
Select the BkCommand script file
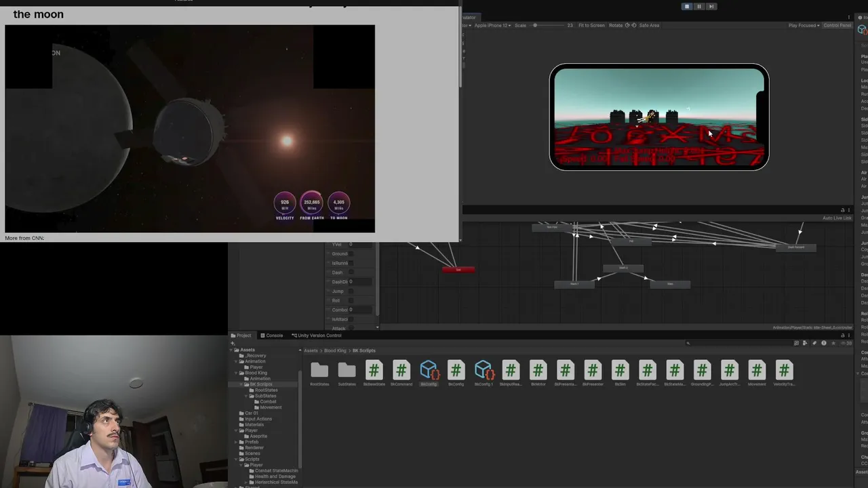click(401, 373)
